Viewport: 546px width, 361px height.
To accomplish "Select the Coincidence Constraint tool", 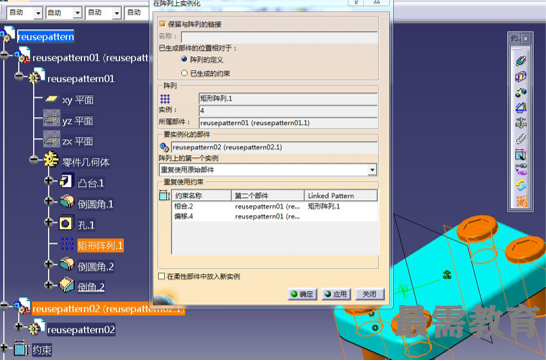I will [521, 61].
